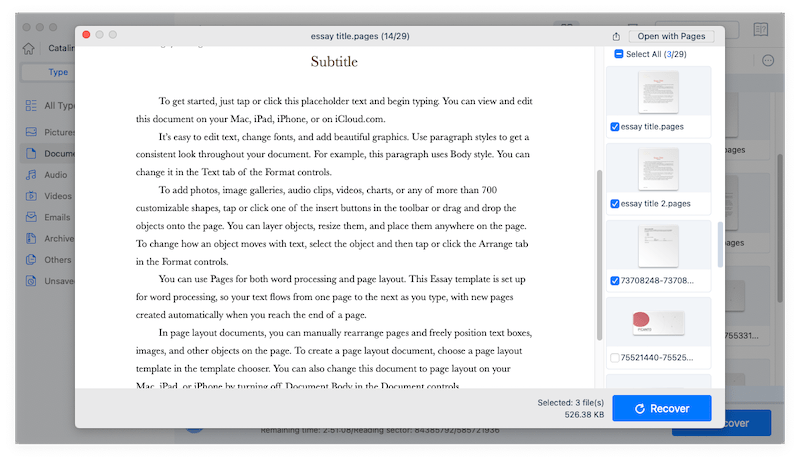Click the 526.38 KB size text
The height and width of the screenshot is (462, 800).
pos(584,415)
